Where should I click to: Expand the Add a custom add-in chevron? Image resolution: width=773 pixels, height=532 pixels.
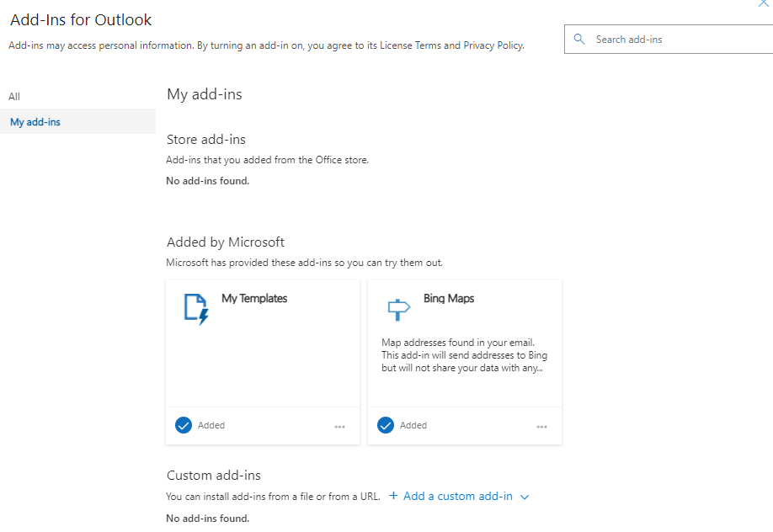click(x=525, y=497)
